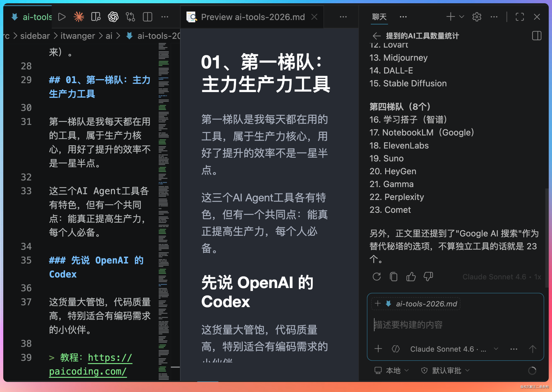Toggle the chat side panel layout button
Viewport: 552px width, 392px height.
click(x=536, y=36)
